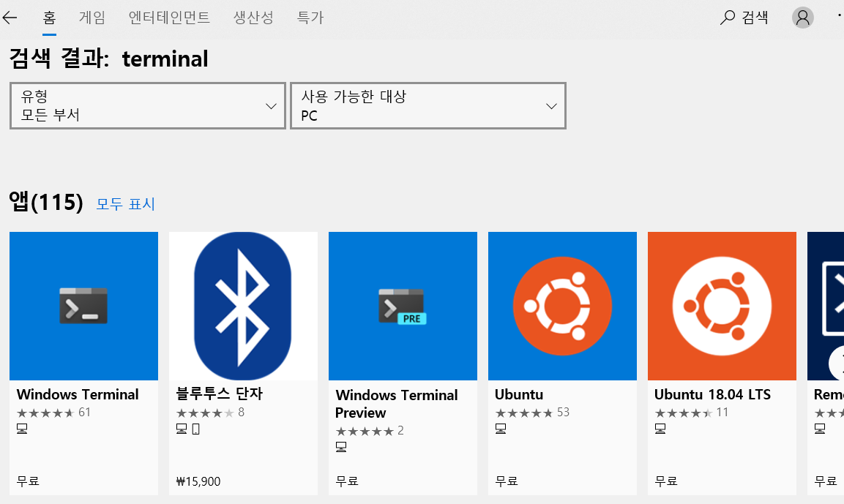
Task: Open the 블루투스 단자 Bluetooth app image
Action: [x=243, y=306]
